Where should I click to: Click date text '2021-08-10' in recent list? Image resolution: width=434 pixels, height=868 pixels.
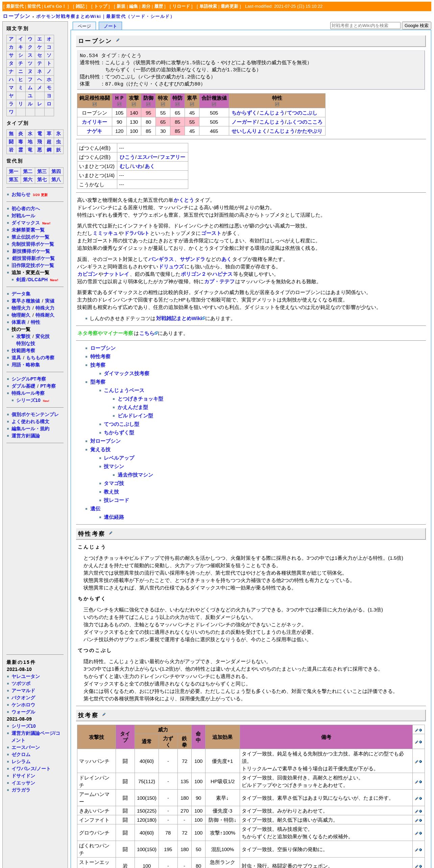[19, 669]
